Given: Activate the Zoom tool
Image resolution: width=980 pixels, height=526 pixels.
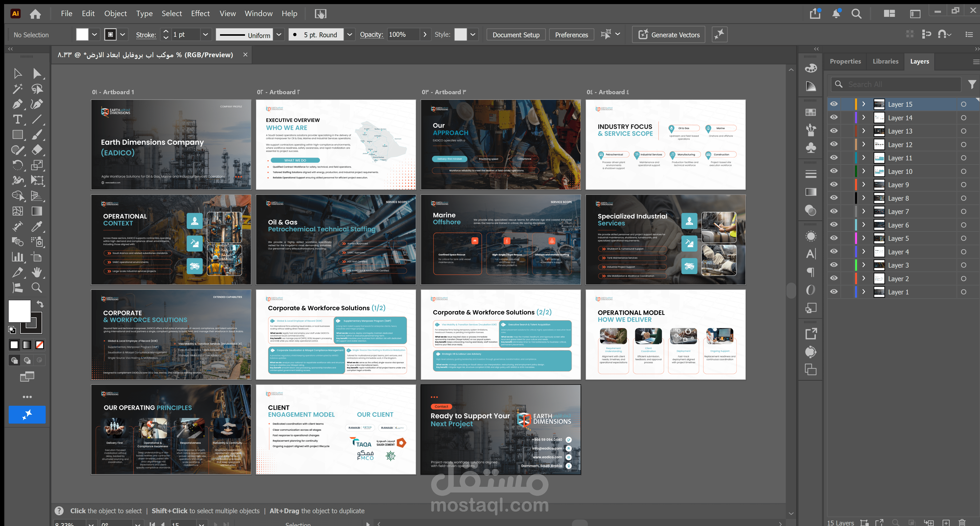Looking at the screenshot, I should (37, 288).
